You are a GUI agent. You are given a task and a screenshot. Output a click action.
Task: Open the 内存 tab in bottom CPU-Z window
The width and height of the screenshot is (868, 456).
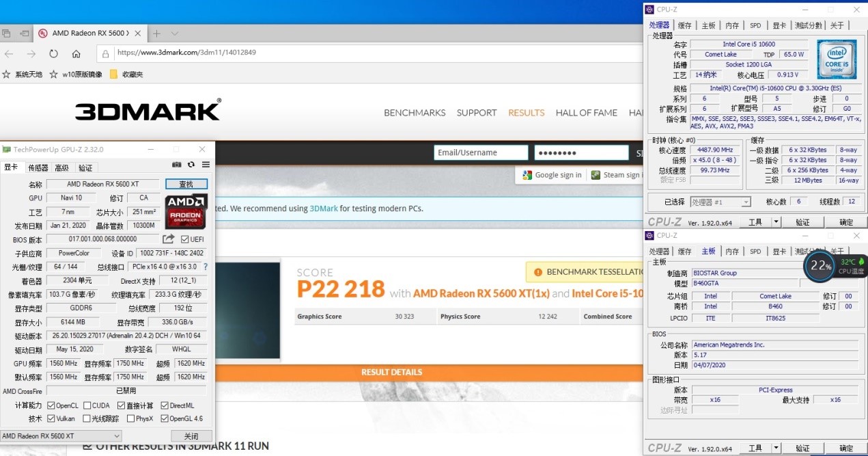point(732,251)
